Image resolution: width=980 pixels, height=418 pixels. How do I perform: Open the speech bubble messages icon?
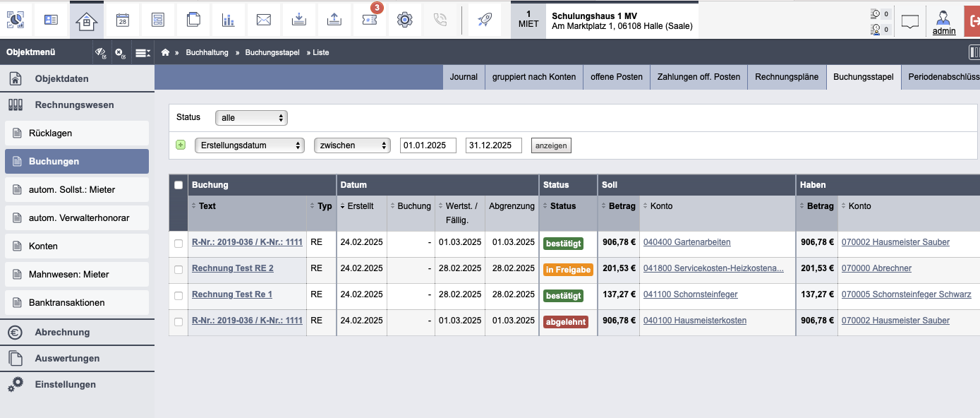(911, 20)
